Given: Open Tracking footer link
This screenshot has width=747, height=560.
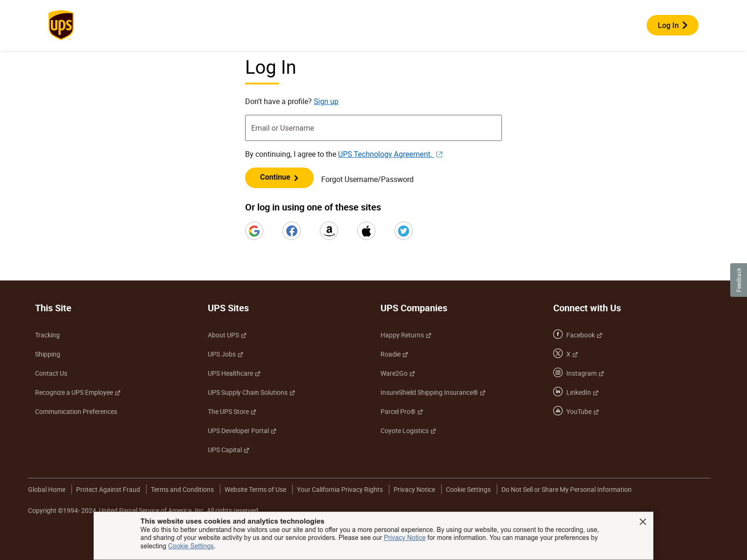Looking at the screenshot, I should 47,335.
